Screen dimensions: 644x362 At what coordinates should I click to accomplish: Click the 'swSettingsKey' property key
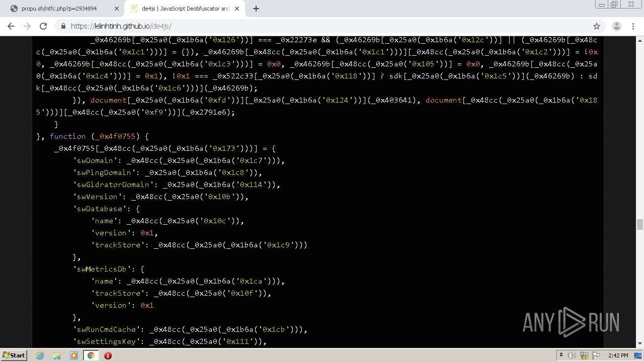(x=106, y=341)
